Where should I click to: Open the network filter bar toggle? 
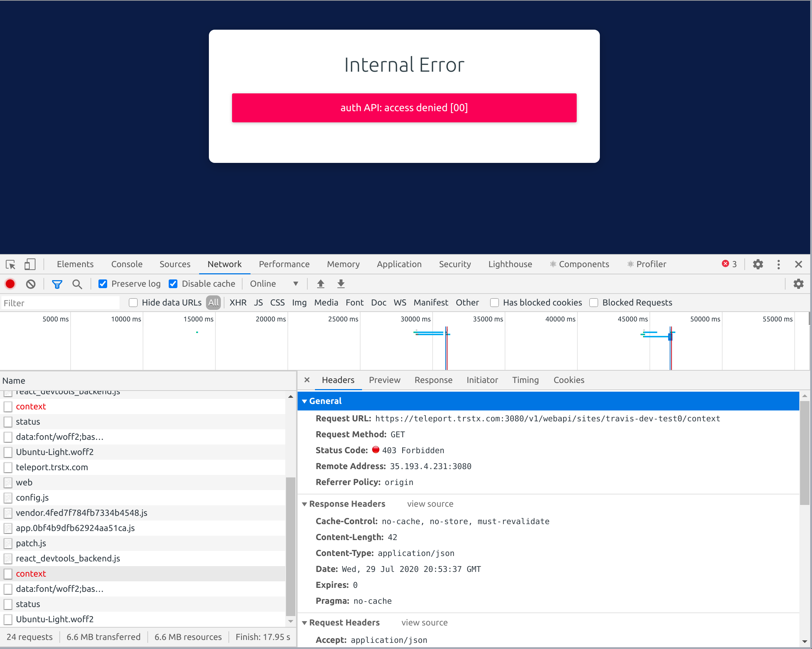57,284
